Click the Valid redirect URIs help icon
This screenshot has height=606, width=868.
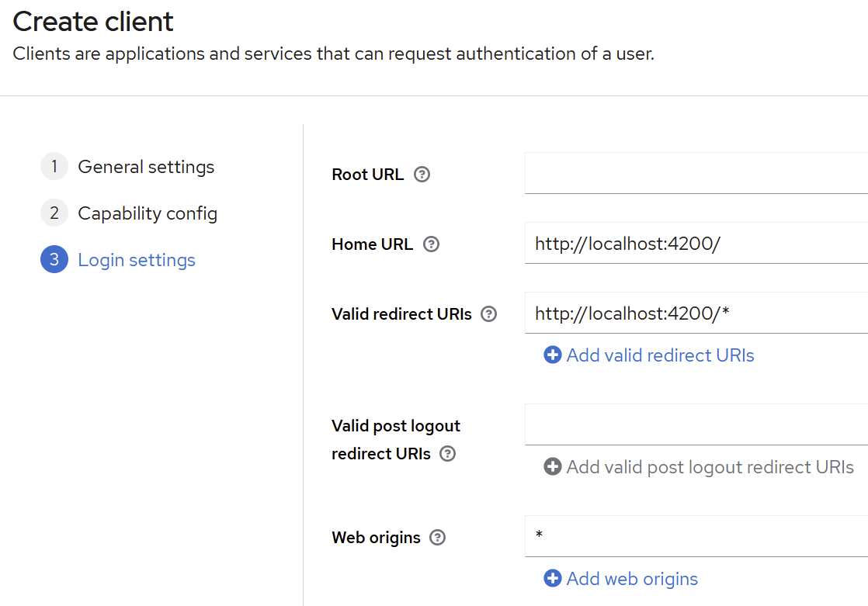488,314
